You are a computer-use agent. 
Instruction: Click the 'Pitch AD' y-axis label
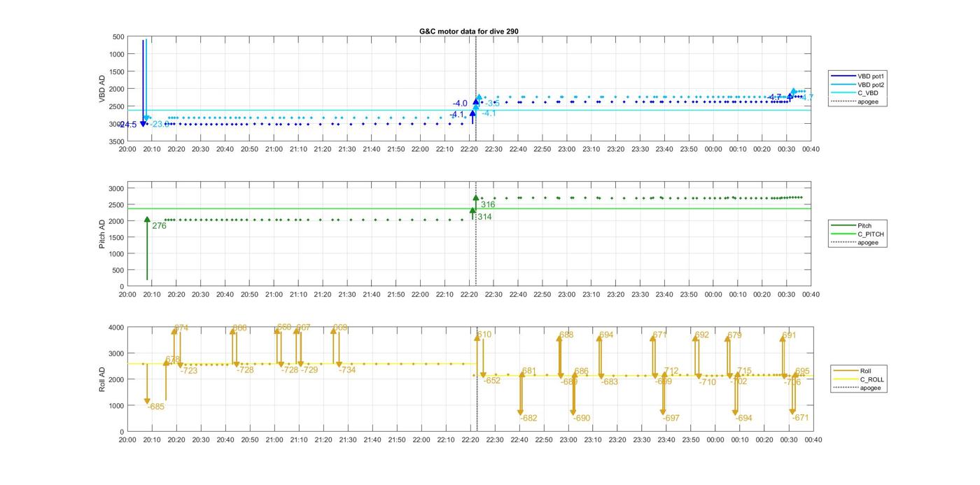click(102, 234)
